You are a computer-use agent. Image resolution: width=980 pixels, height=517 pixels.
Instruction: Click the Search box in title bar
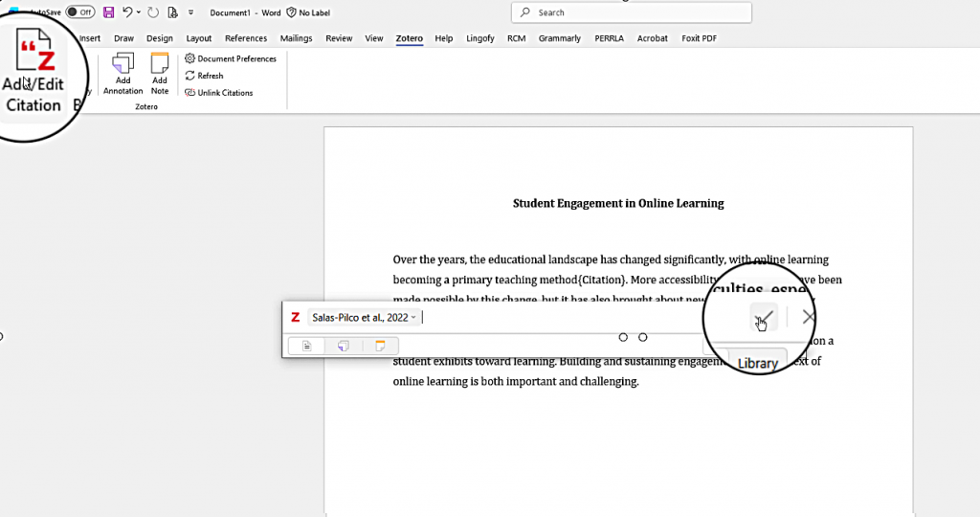click(632, 12)
